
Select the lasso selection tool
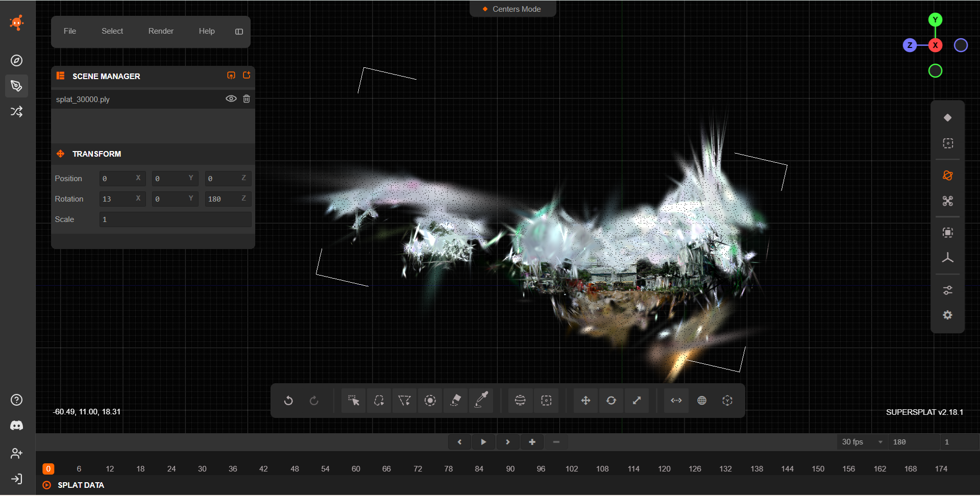click(x=379, y=401)
